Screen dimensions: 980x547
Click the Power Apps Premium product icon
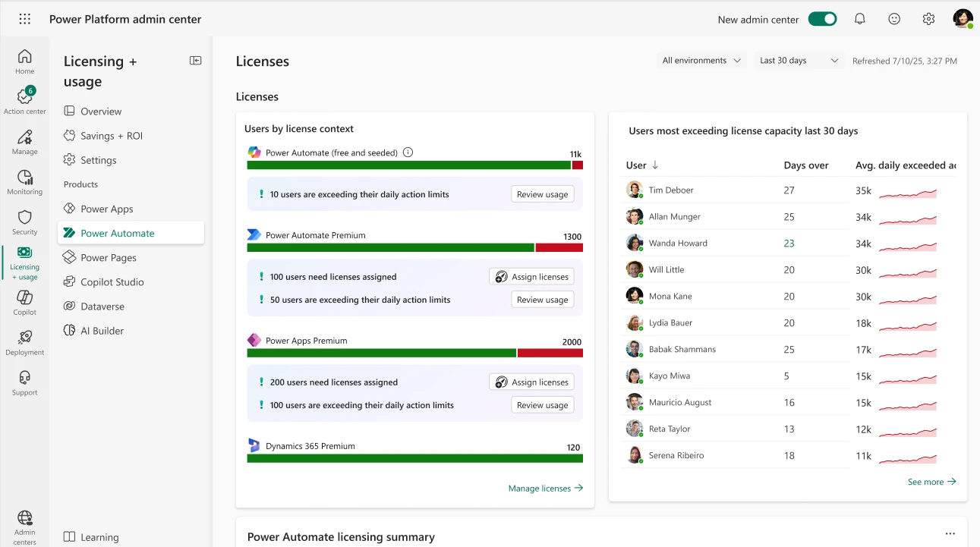pos(254,341)
